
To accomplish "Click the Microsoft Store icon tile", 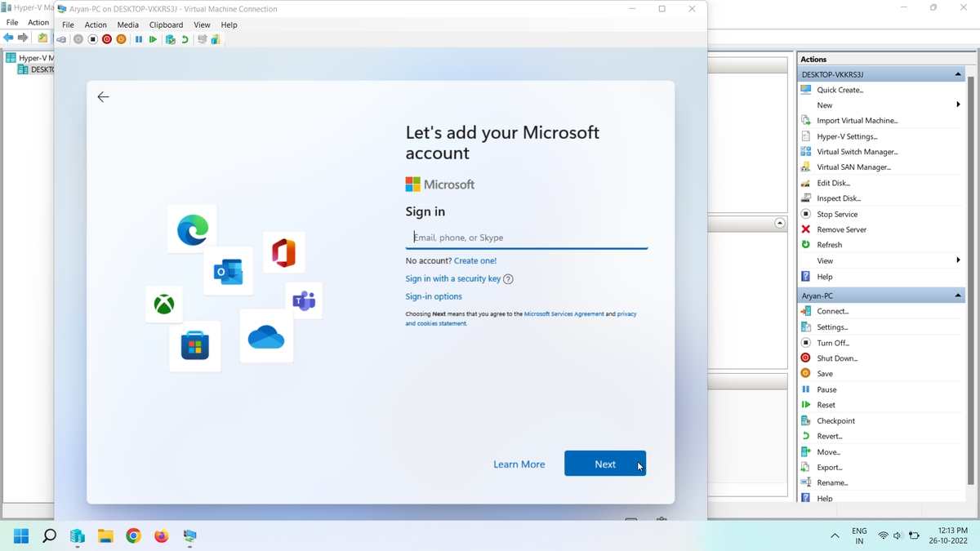I will click(x=194, y=346).
